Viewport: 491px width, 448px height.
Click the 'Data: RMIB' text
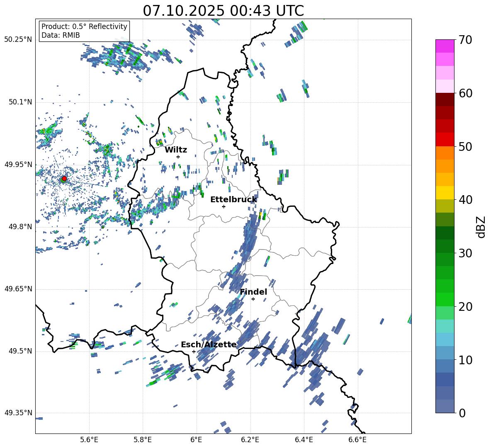pyautogui.click(x=61, y=35)
